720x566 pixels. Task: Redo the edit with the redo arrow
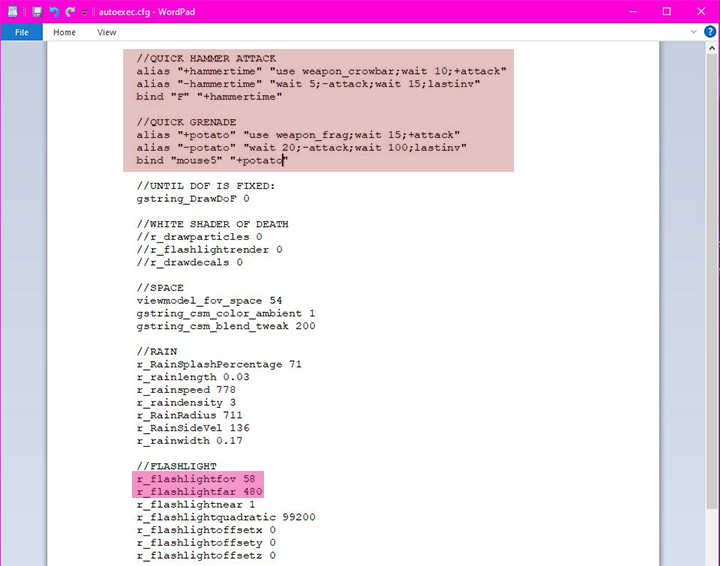pyautogui.click(x=70, y=12)
